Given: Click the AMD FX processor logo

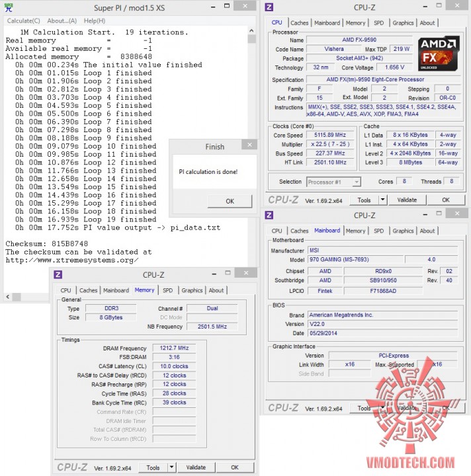Looking at the screenshot, I should (x=438, y=54).
